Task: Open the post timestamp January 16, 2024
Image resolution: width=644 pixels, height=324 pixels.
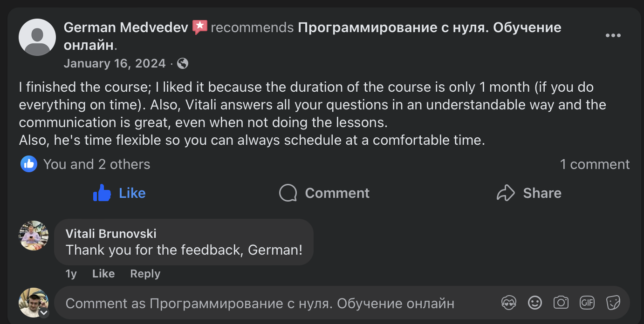Action: point(115,63)
